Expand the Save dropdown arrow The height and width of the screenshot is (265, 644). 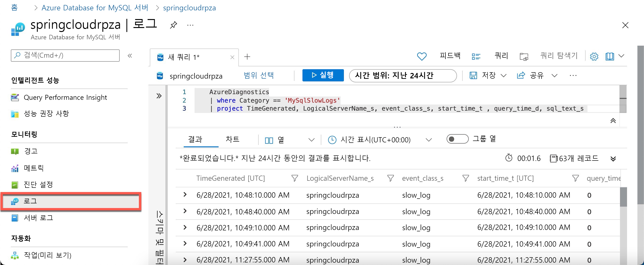(504, 76)
